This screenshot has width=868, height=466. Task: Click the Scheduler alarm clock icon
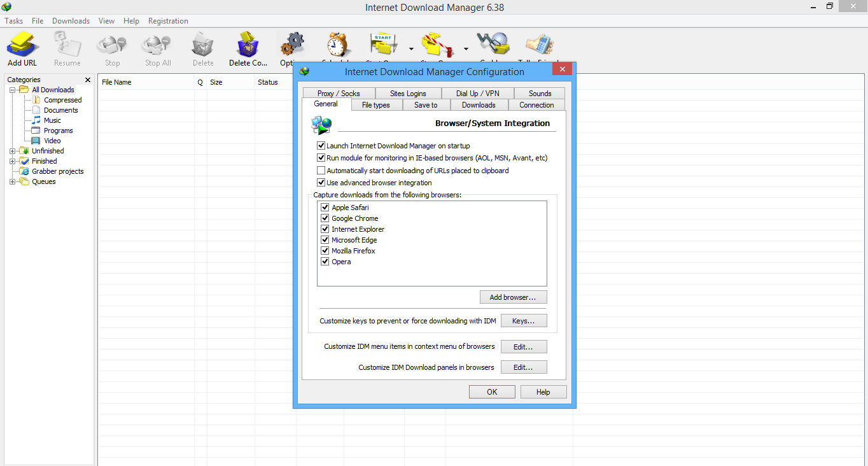[339, 45]
